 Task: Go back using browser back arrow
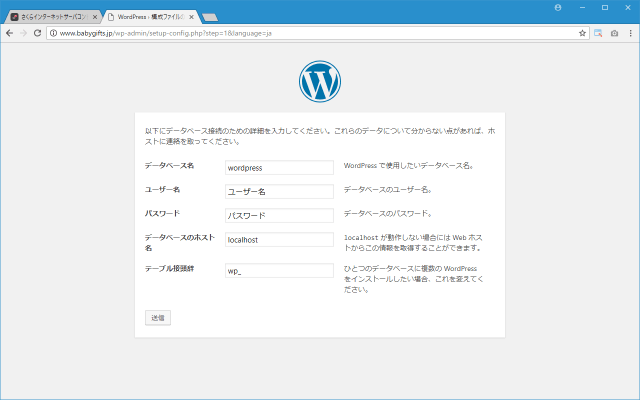coord(9,33)
